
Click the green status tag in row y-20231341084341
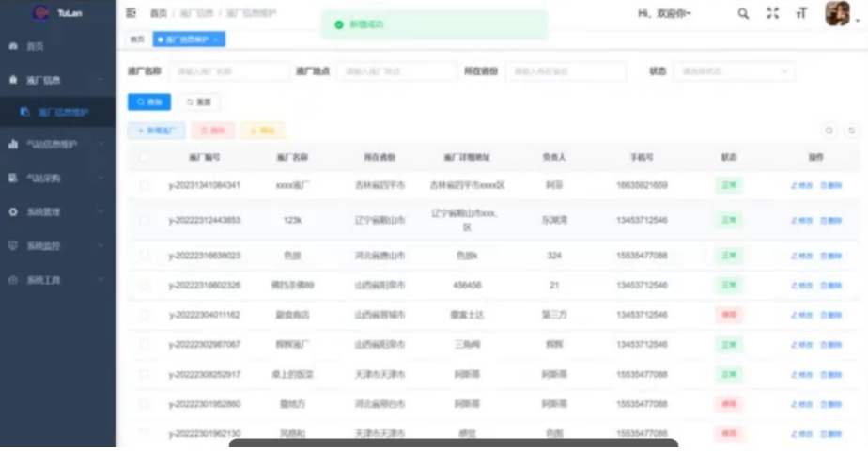tap(729, 185)
